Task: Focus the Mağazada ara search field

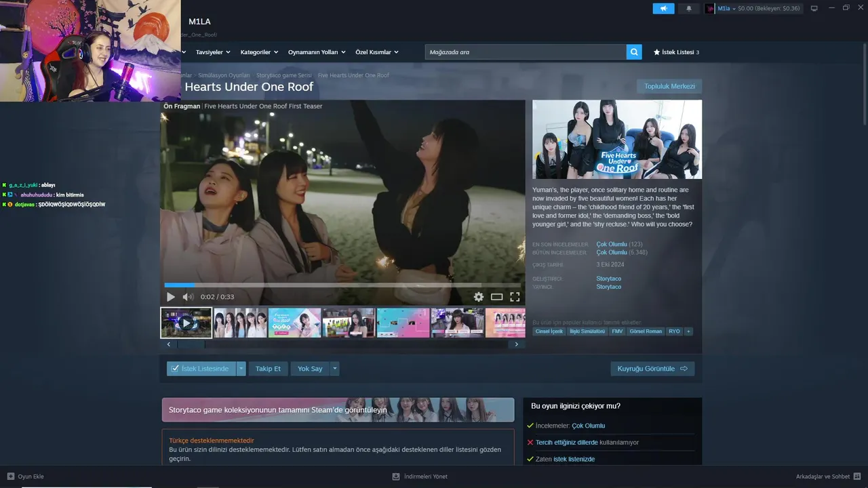Action: point(526,52)
